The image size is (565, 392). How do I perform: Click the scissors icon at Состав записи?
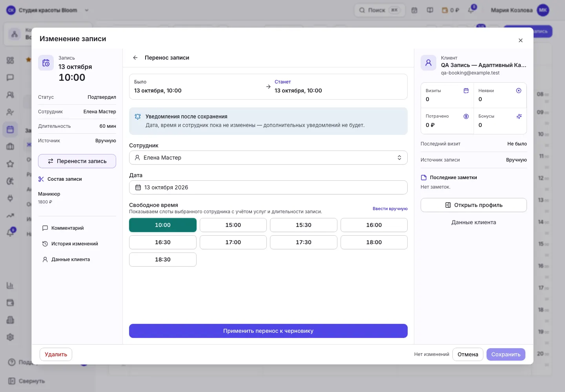(41, 179)
